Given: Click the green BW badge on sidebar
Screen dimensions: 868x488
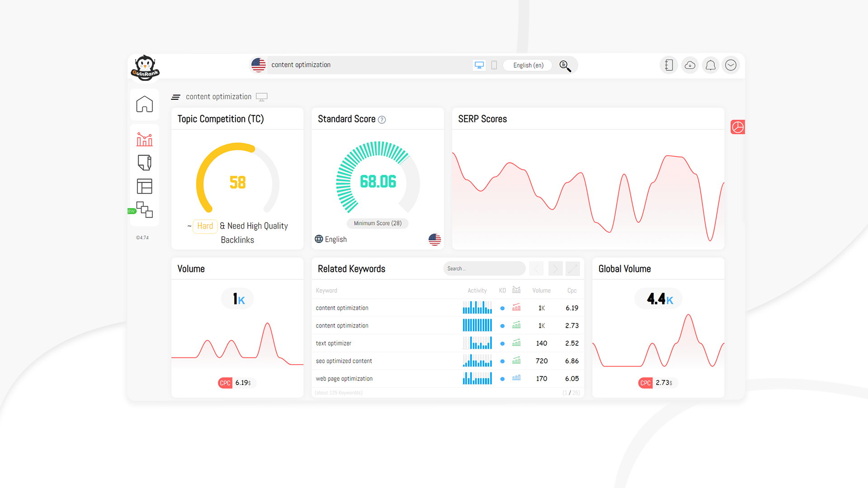Looking at the screenshot, I should (x=132, y=211).
